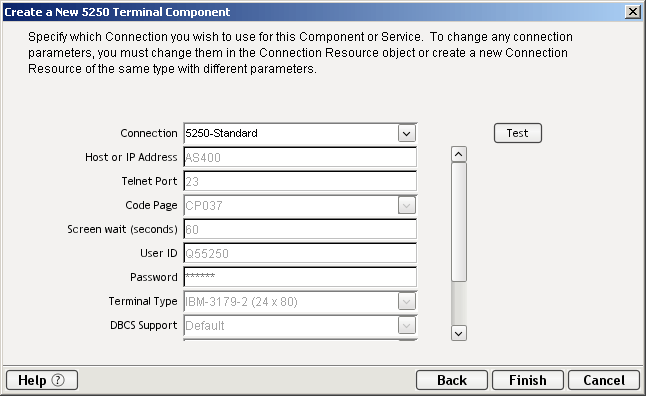
Task: Expand the Code Page dropdown arrow
Action: pos(407,205)
